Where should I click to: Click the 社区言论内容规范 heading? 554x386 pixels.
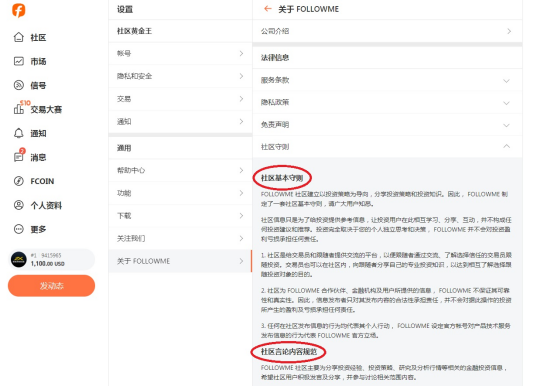[289, 352]
